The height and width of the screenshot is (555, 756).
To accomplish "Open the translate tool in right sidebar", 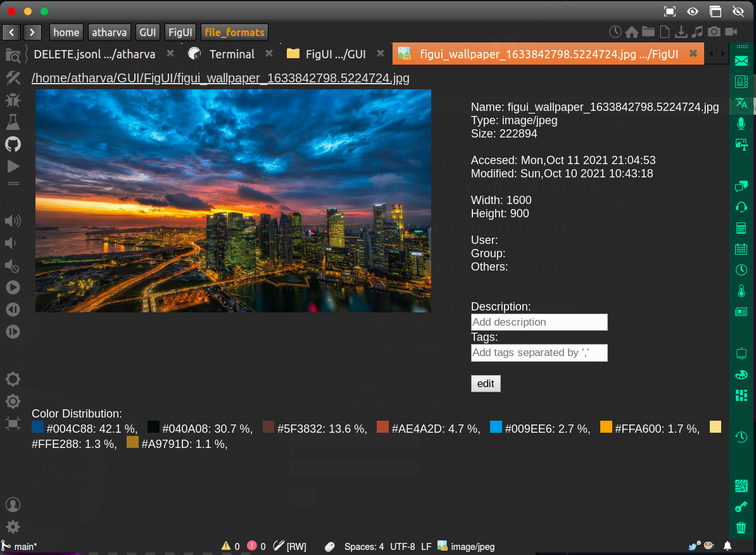I will coord(741,103).
